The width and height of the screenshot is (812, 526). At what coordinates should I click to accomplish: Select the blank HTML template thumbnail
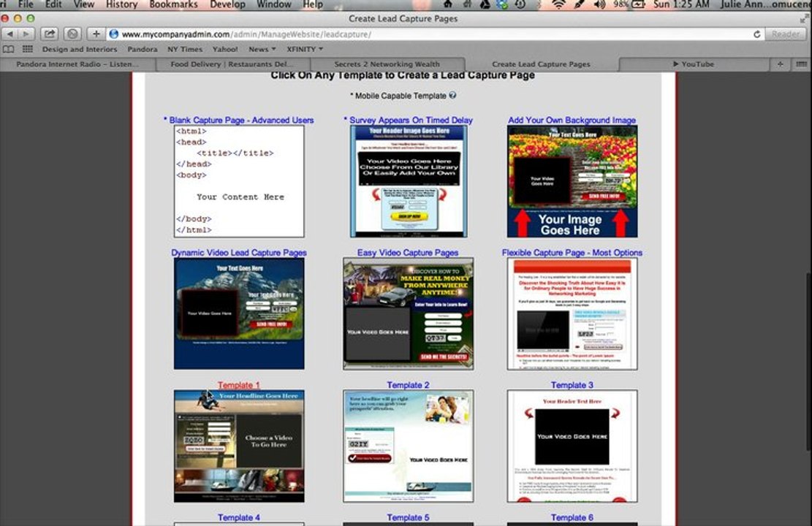pos(239,181)
